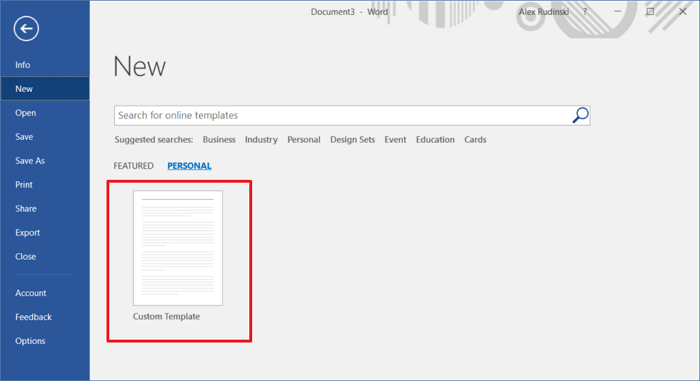This screenshot has height=381, width=700.
Task: Open the Info page
Action: point(45,65)
